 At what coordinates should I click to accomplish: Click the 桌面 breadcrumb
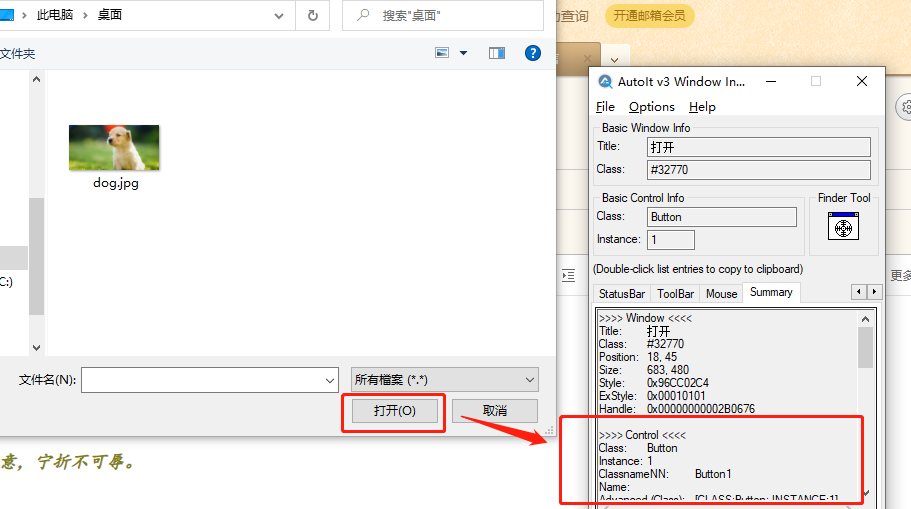pyautogui.click(x=109, y=15)
